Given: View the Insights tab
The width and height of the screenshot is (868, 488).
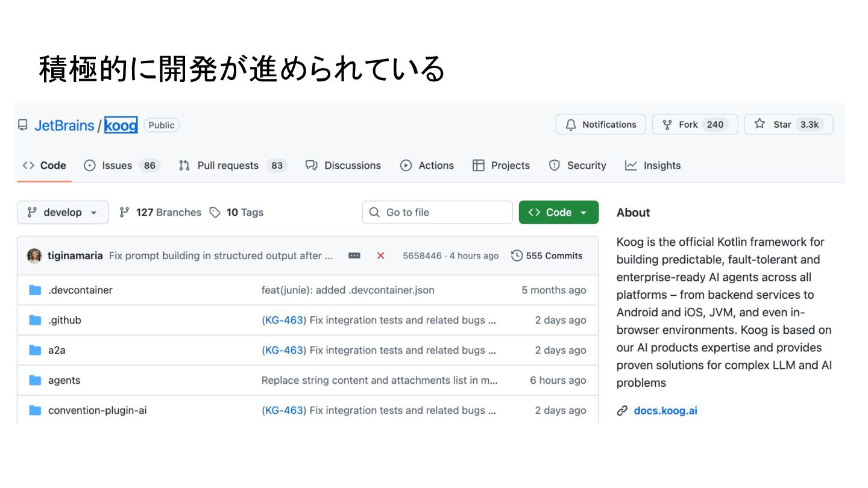Looking at the screenshot, I should (x=653, y=166).
